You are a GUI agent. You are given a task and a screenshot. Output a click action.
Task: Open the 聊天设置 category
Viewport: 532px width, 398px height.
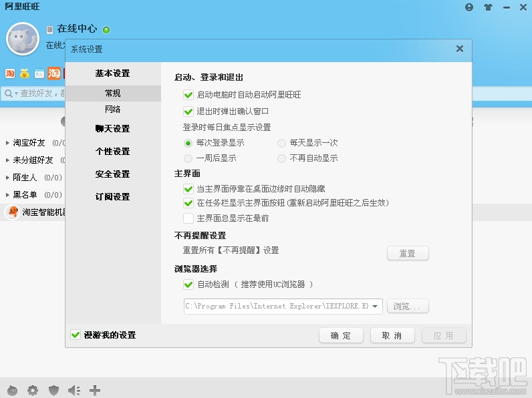pos(113,128)
